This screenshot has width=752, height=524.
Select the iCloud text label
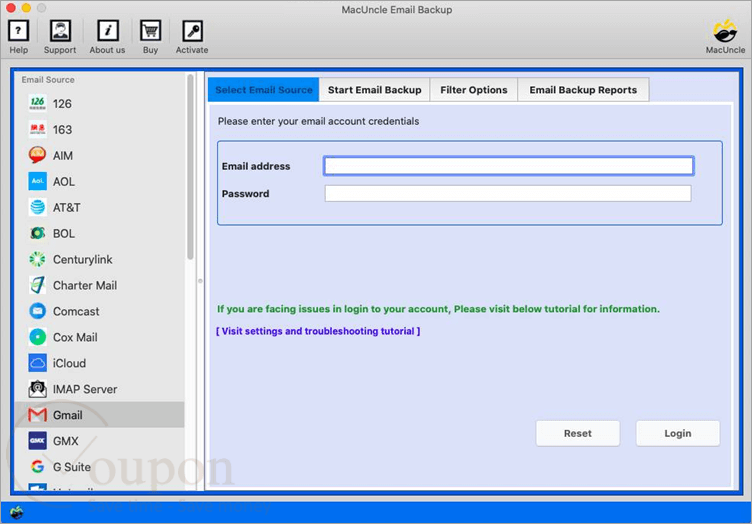(70, 363)
